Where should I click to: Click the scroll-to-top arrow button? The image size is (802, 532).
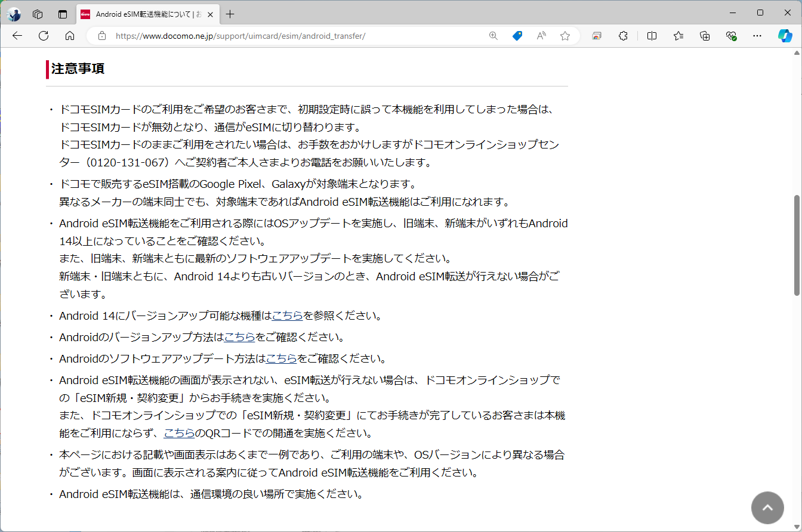(767, 508)
